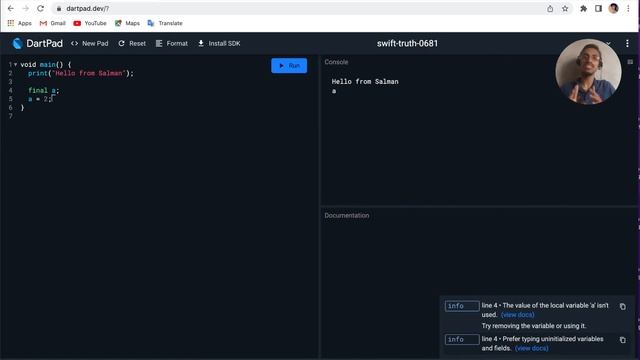Open view docs link for unused variable
The image size is (640, 360).
tap(517, 315)
